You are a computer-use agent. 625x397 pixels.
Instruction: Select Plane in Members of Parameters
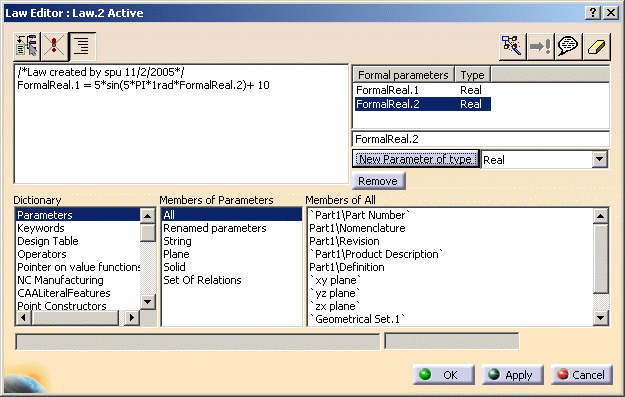point(232,254)
